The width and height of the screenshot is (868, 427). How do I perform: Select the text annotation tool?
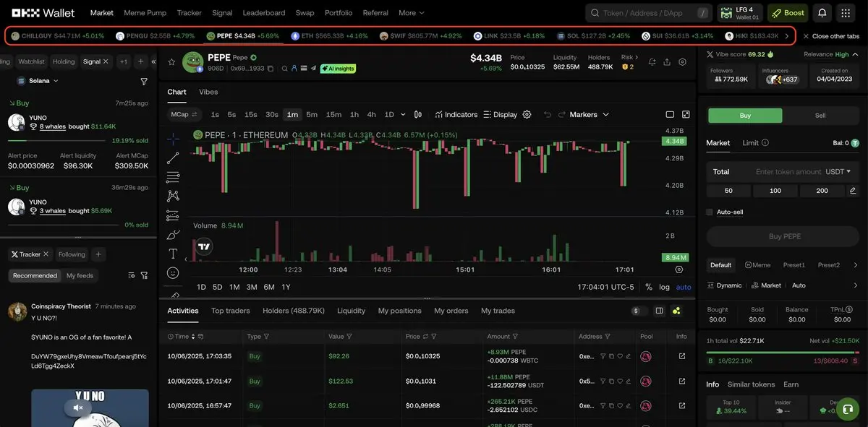click(x=173, y=254)
